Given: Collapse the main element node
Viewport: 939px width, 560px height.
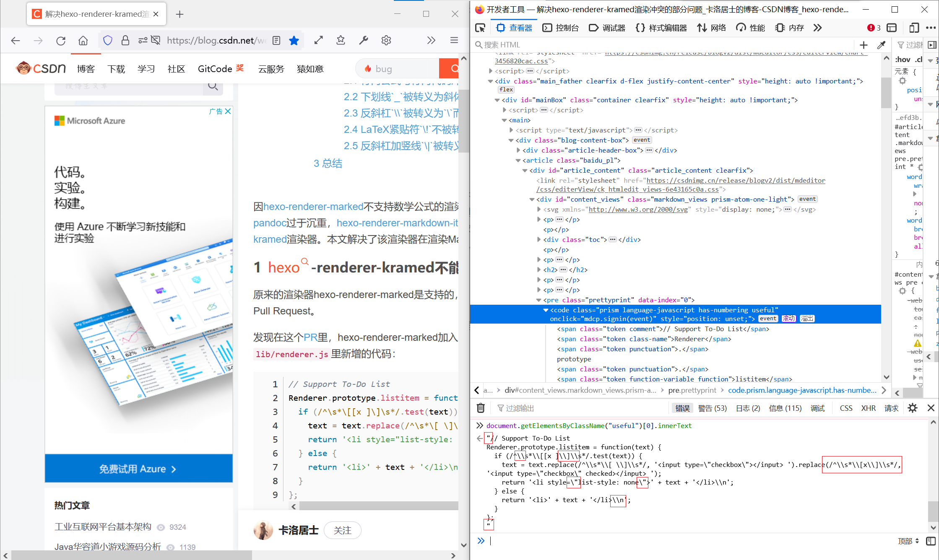Looking at the screenshot, I should 504,120.
